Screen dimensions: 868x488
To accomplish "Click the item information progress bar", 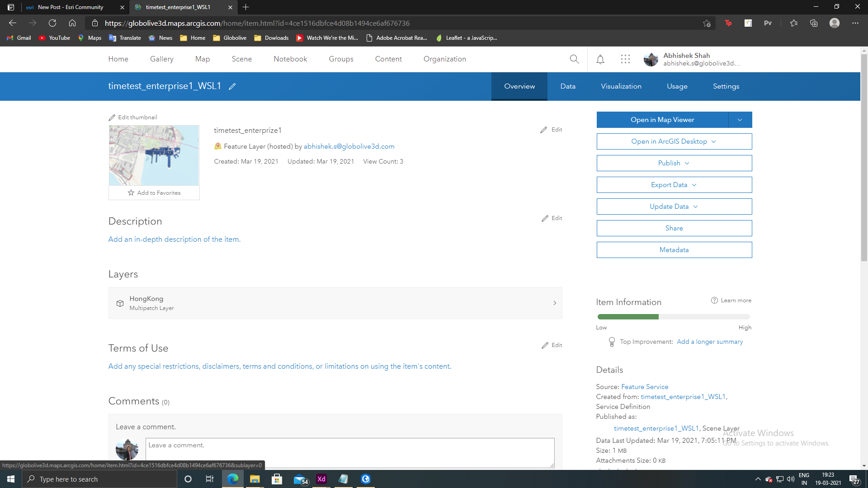I will point(674,317).
